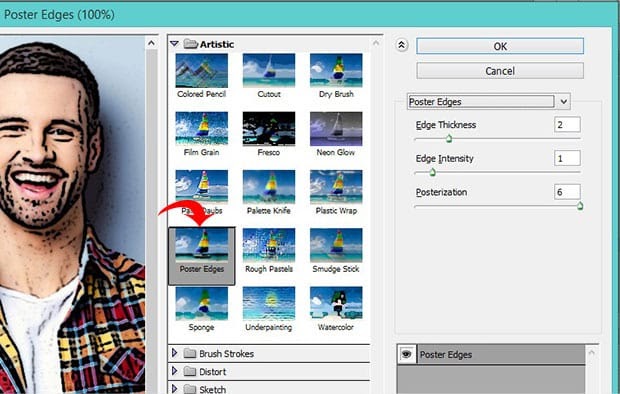This screenshot has height=394, width=620.
Task: Select the Poster Edges filter thumbnail
Action: point(202,245)
